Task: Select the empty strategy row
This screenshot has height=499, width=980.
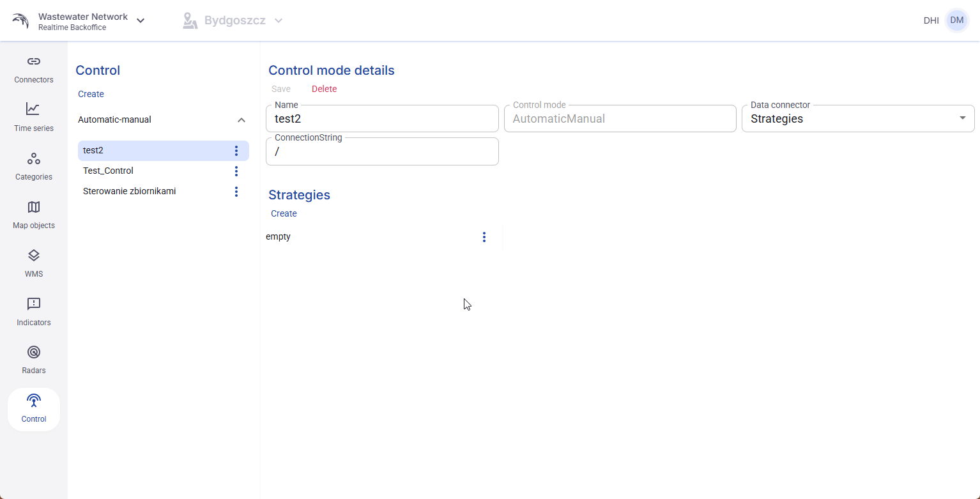Action: [x=381, y=237]
